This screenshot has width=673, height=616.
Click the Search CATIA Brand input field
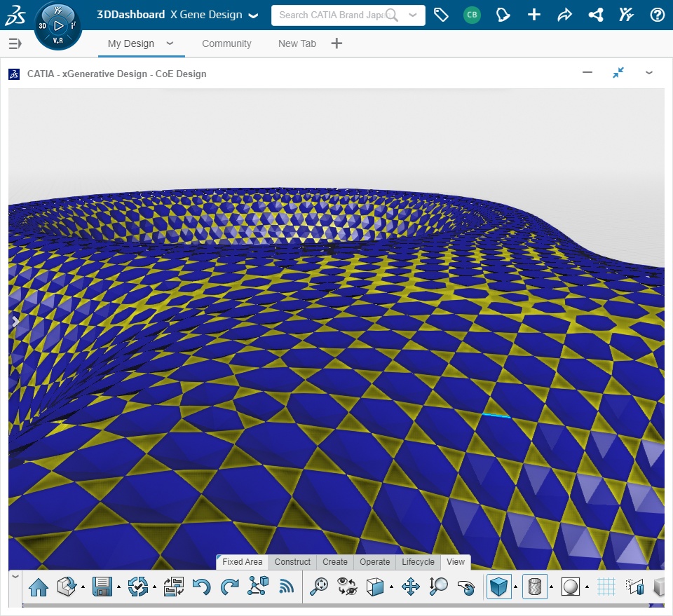click(331, 15)
